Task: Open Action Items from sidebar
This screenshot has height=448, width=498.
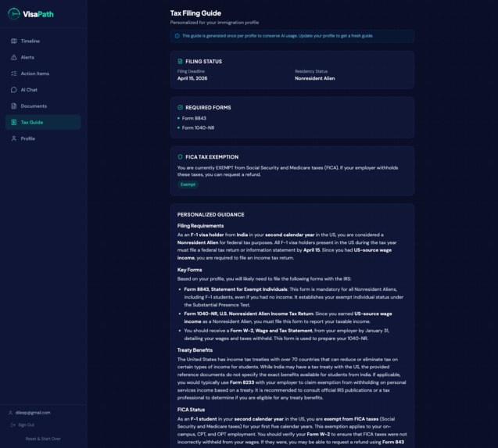Action: [43, 73]
